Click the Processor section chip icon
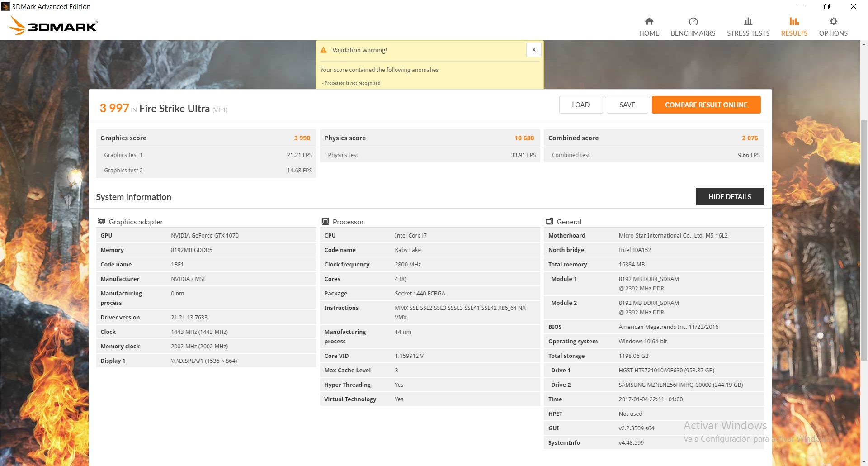Viewport: 868px width, 466px height. (325, 222)
